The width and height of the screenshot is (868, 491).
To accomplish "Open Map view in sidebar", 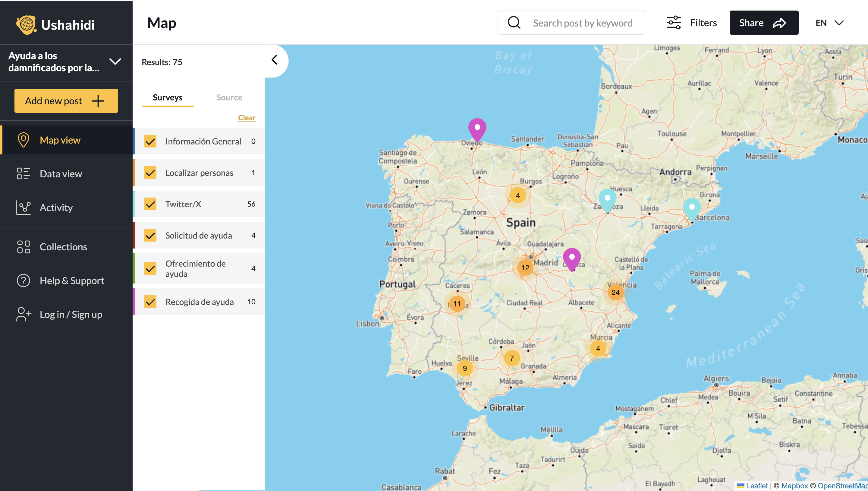I will pos(66,140).
